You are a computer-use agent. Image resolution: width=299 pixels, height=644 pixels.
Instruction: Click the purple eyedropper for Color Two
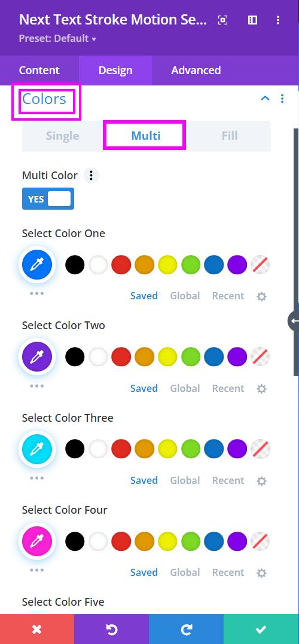click(37, 357)
